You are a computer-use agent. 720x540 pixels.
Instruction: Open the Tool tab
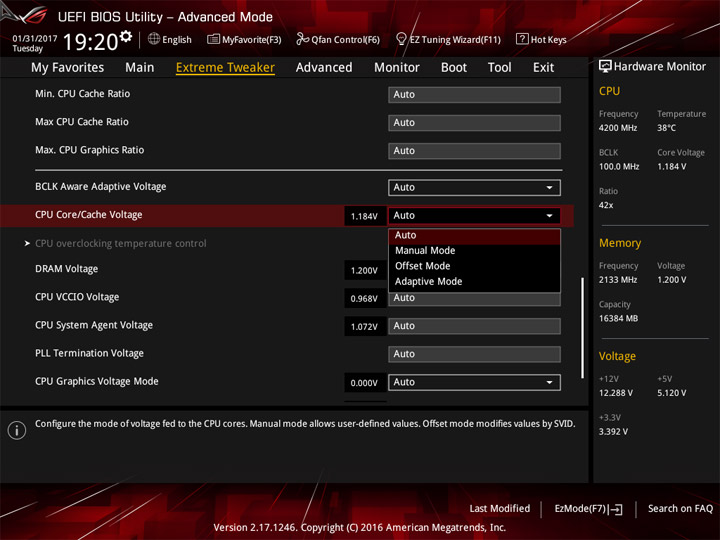[500, 68]
